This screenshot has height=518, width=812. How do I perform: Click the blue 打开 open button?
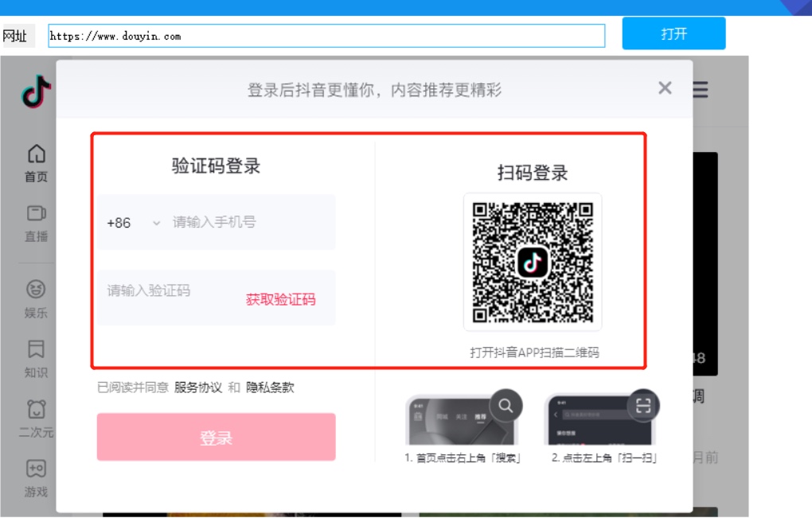(673, 33)
